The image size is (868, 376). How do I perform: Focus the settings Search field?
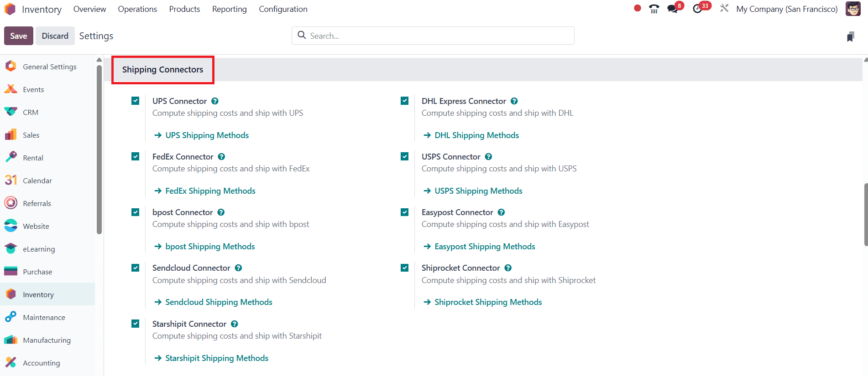(433, 36)
